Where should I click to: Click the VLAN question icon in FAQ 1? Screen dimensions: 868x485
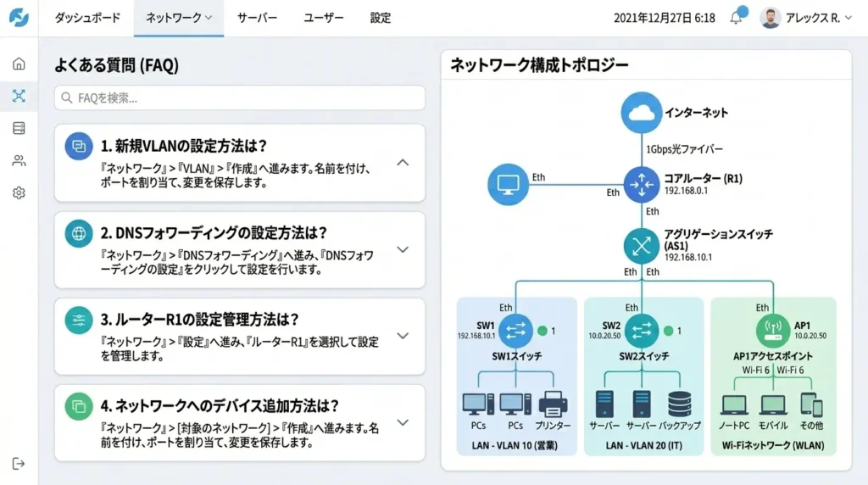79,146
